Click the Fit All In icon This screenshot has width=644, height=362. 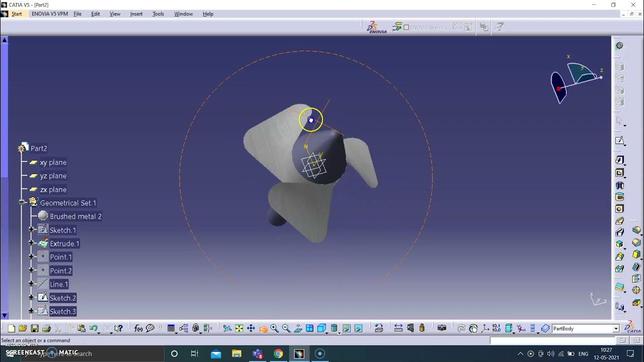coord(239,328)
